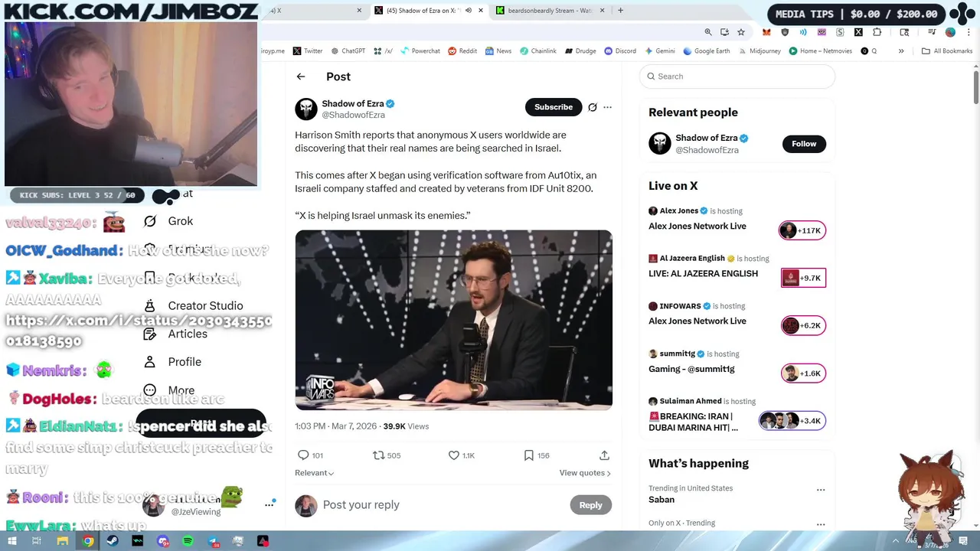Click the reply icon showing 101
The width and height of the screenshot is (980, 551).
[303, 455]
